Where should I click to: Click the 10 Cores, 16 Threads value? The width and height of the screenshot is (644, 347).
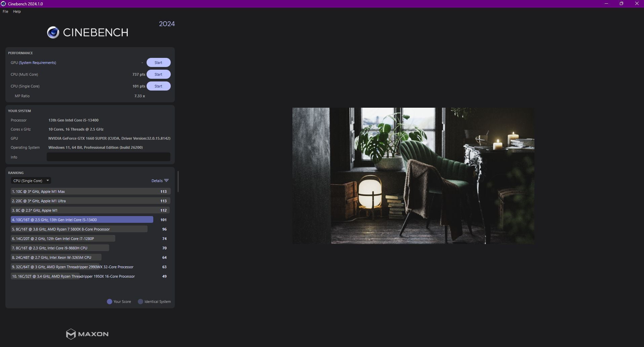(x=76, y=129)
